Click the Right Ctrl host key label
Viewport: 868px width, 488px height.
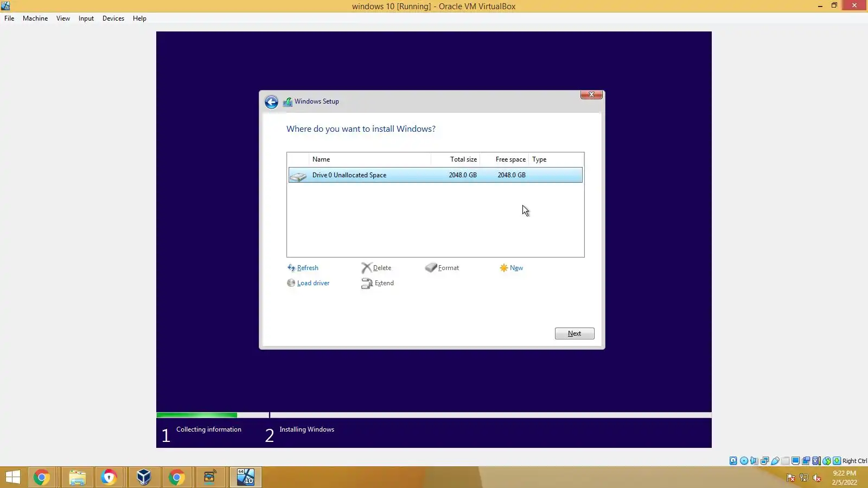pos(855,461)
